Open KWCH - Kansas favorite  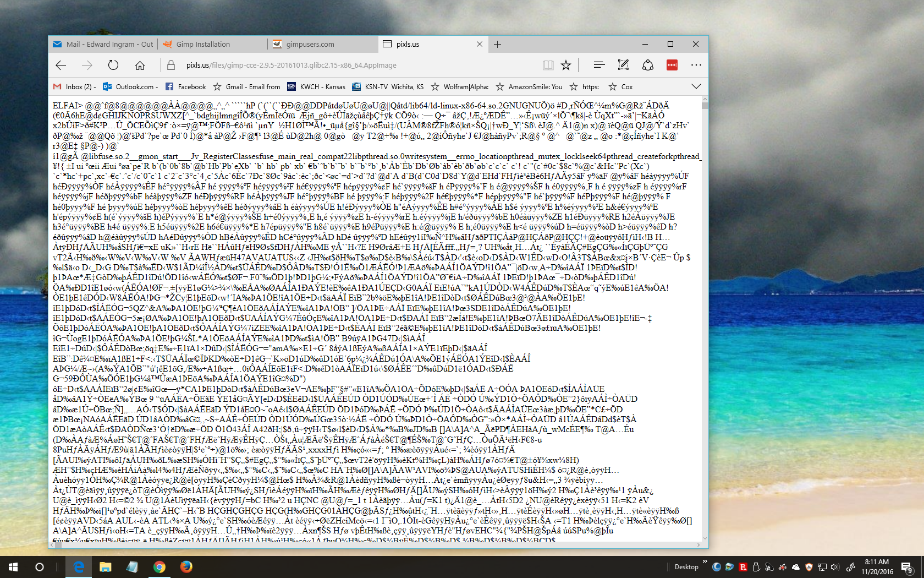(x=317, y=87)
